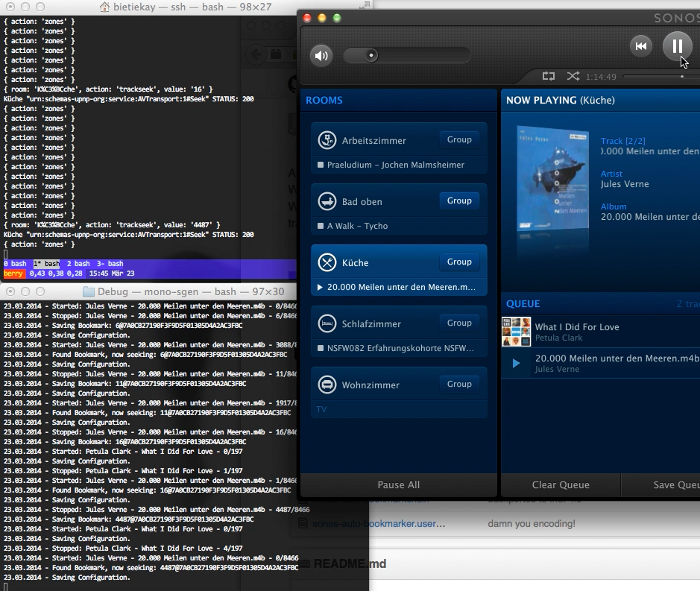The image size is (700, 591).
Task: Toggle repeat mode in Sonos
Action: 549,76
